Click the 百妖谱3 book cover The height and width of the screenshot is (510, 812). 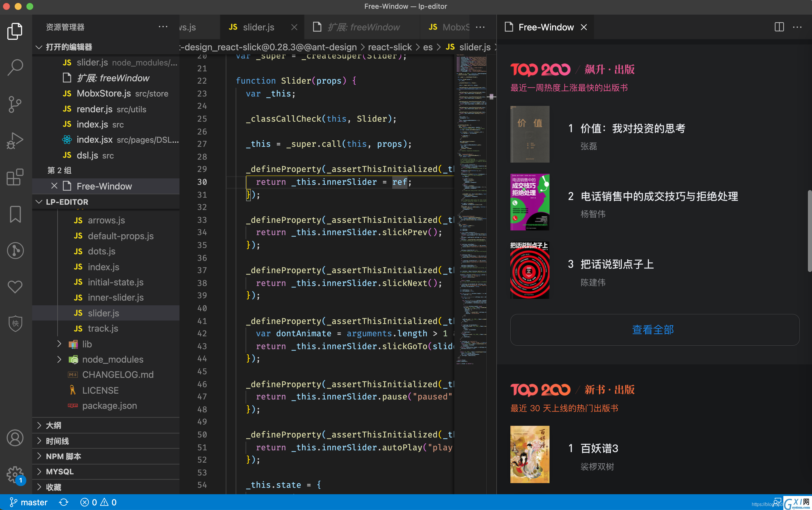click(530, 454)
